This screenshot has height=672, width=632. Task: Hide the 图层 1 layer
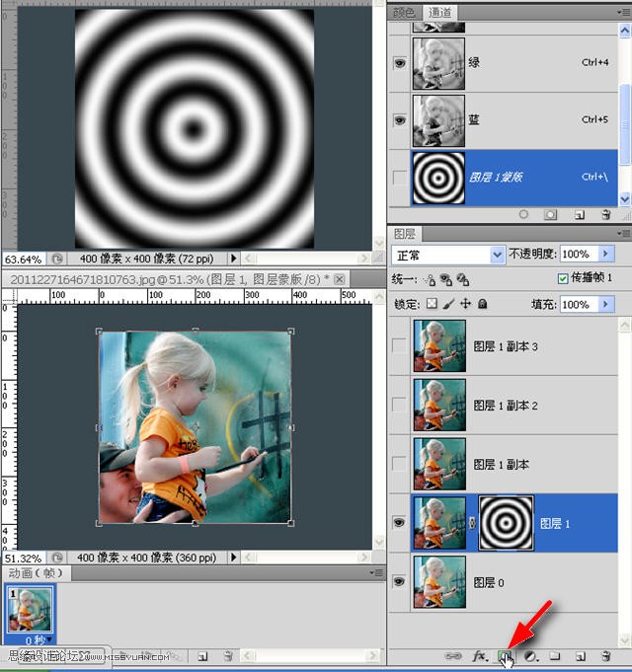click(399, 522)
